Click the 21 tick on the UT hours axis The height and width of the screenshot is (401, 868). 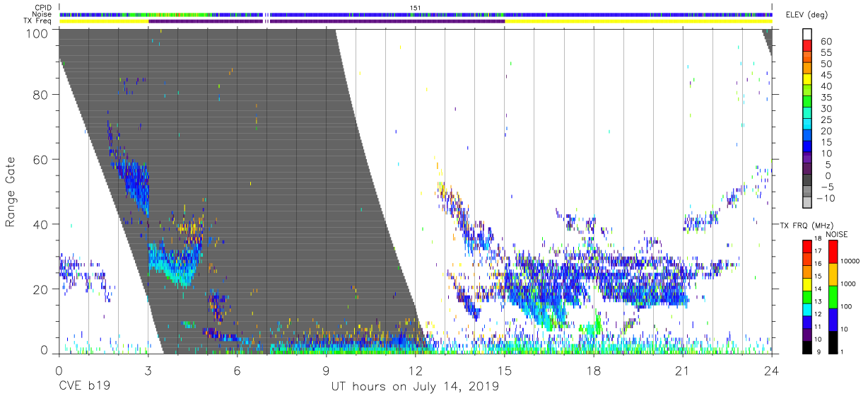click(682, 371)
